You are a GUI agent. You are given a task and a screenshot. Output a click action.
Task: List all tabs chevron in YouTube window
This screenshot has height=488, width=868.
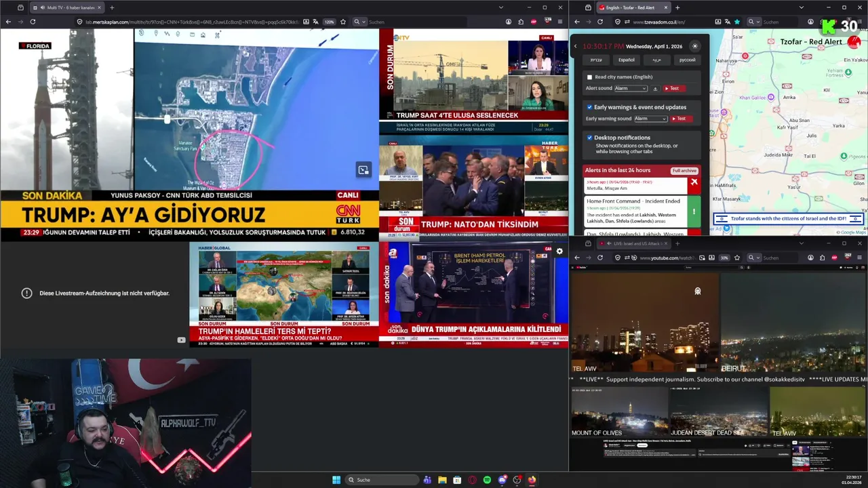tap(801, 243)
